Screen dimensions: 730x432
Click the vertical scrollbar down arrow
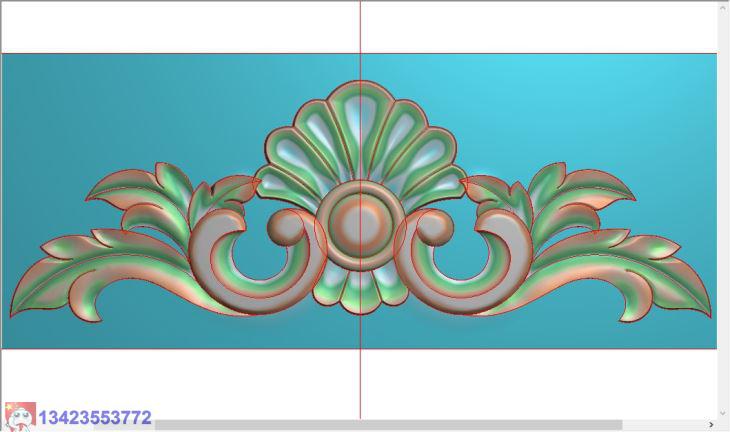point(723,413)
